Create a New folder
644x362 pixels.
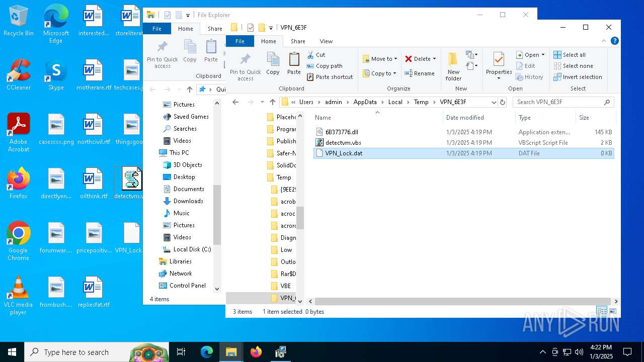[453, 66]
